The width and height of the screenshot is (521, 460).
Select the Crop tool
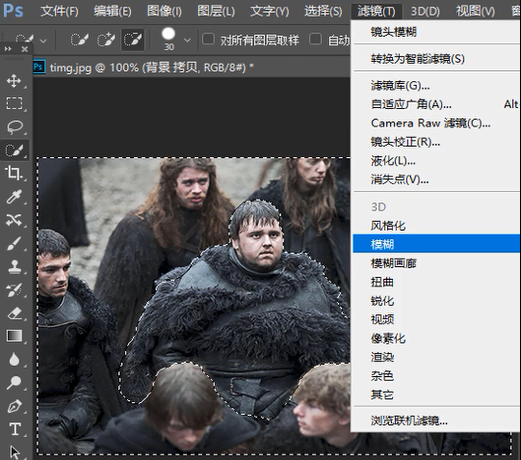(x=14, y=173)
